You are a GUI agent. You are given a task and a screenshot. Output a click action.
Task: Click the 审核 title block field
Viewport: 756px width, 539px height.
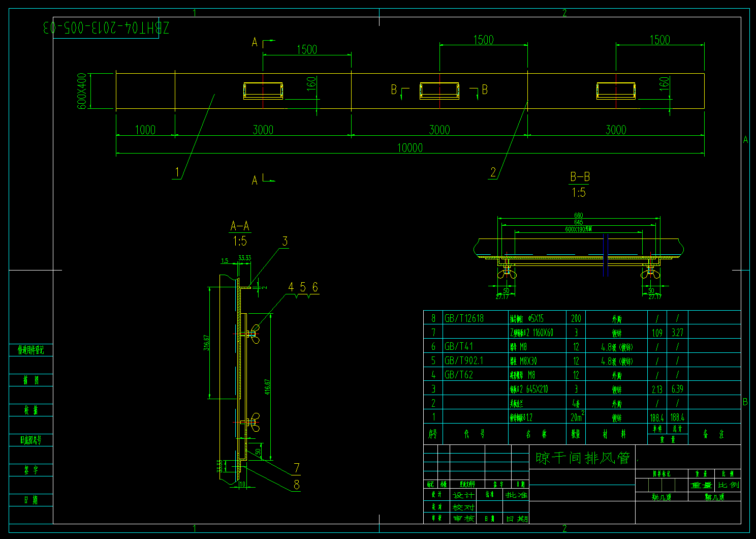tap(464, 519)
